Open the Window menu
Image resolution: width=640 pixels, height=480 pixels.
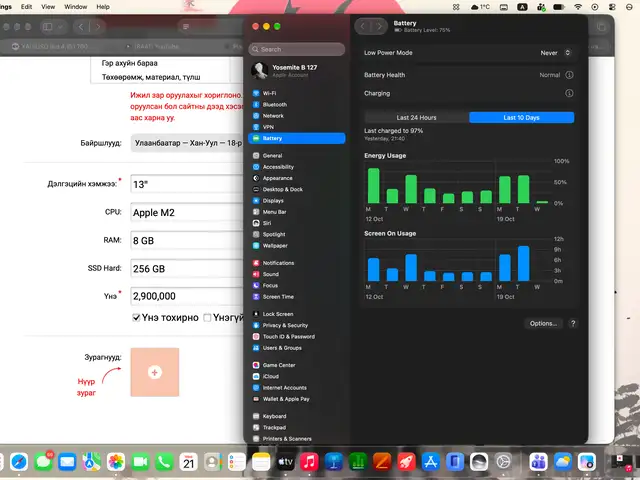click(76, 7)
